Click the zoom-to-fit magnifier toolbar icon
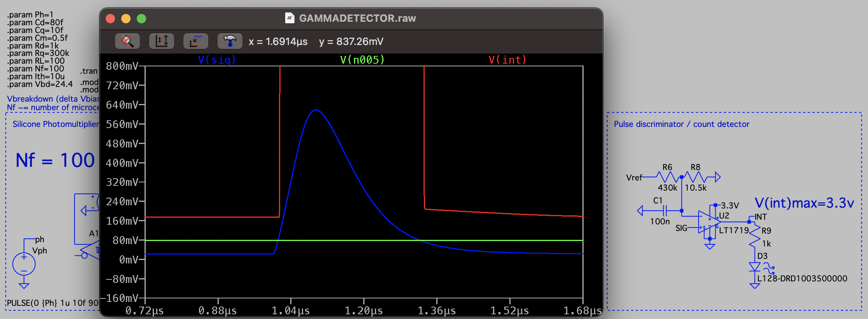 (x=127, y=41)
